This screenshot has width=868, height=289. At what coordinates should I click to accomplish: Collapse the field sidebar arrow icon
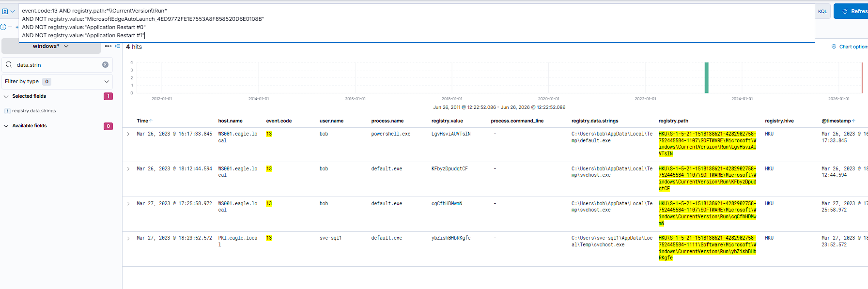(x=117, y=46)
